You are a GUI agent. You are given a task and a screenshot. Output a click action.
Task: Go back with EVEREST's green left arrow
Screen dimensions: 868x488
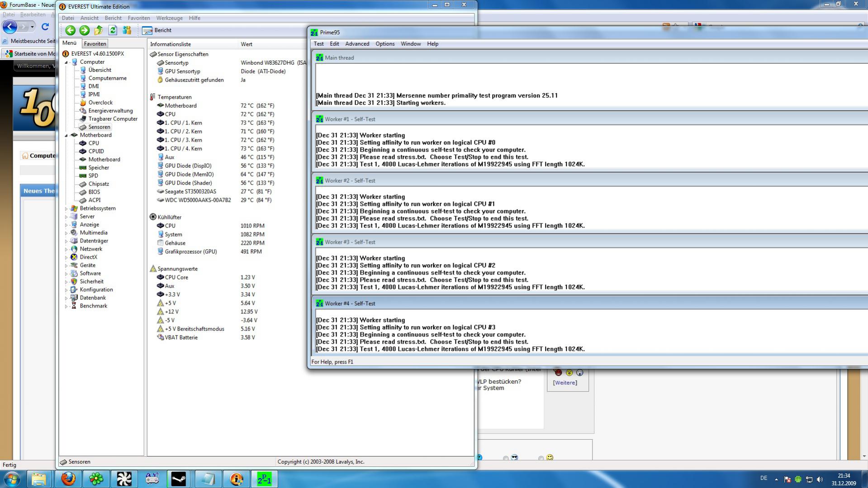click(70, 30)
